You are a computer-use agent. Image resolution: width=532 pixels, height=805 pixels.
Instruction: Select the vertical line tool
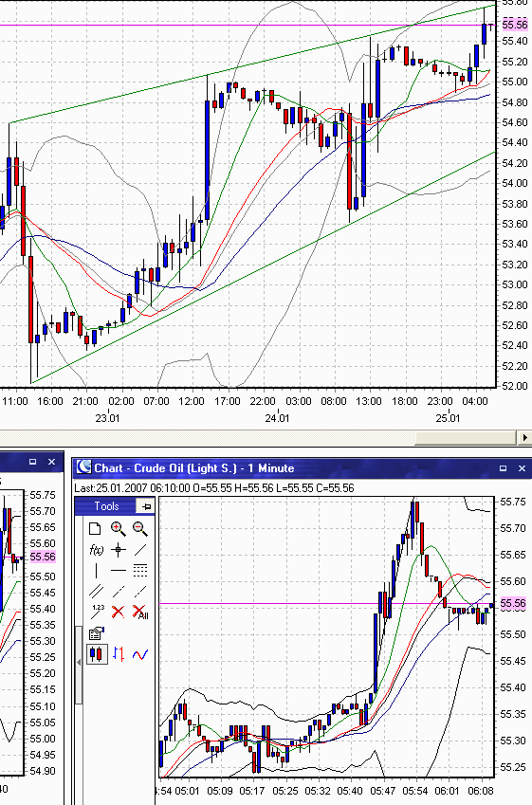(97, 571)
